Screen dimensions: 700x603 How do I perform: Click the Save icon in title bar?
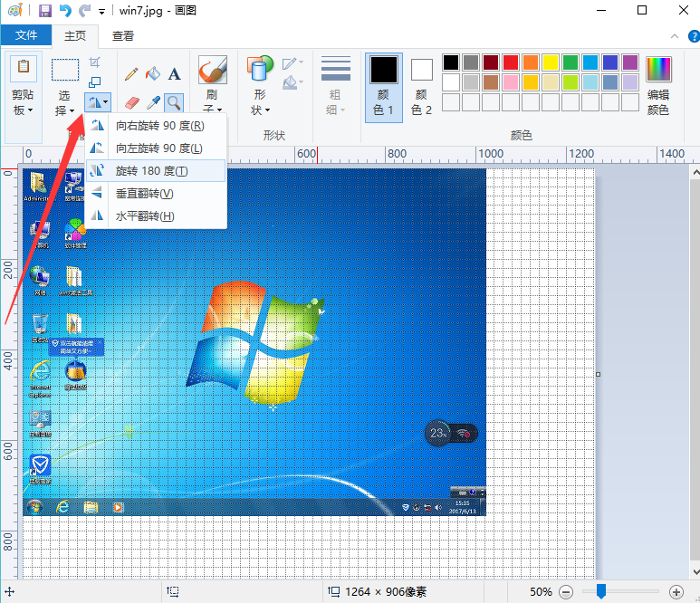(44, 10)
